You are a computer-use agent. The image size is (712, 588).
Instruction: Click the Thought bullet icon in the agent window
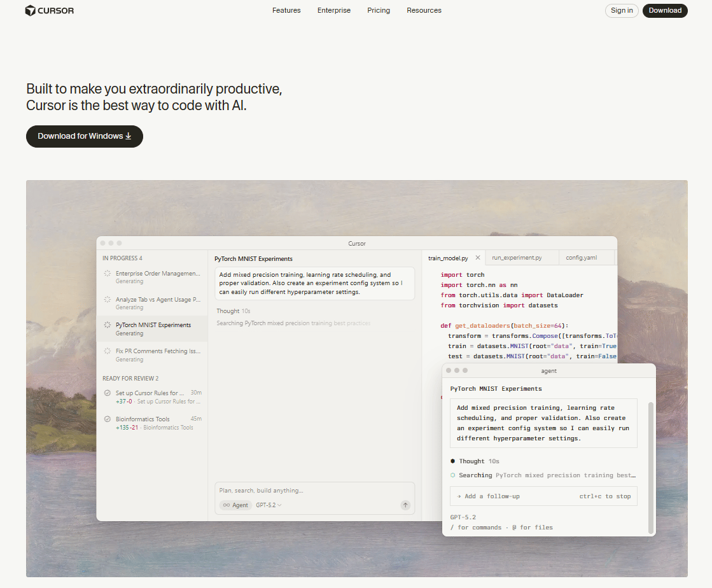click(x=451, y=461)
